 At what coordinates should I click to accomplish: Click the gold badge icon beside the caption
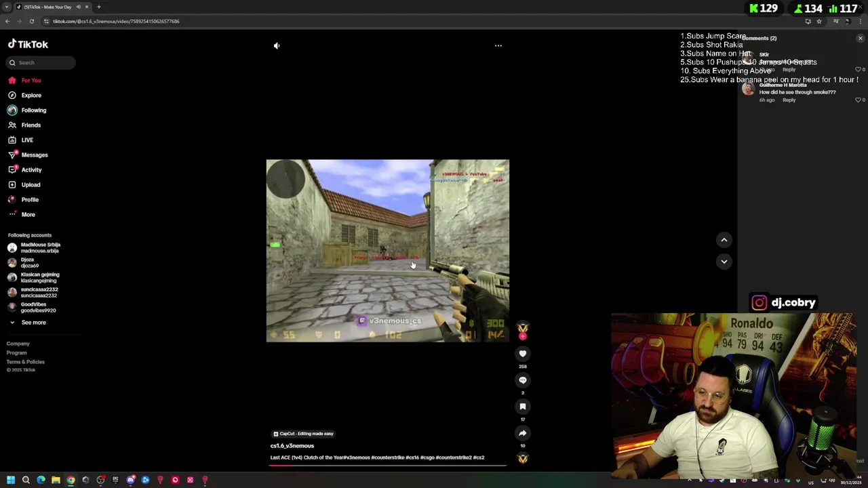point(523,459)
